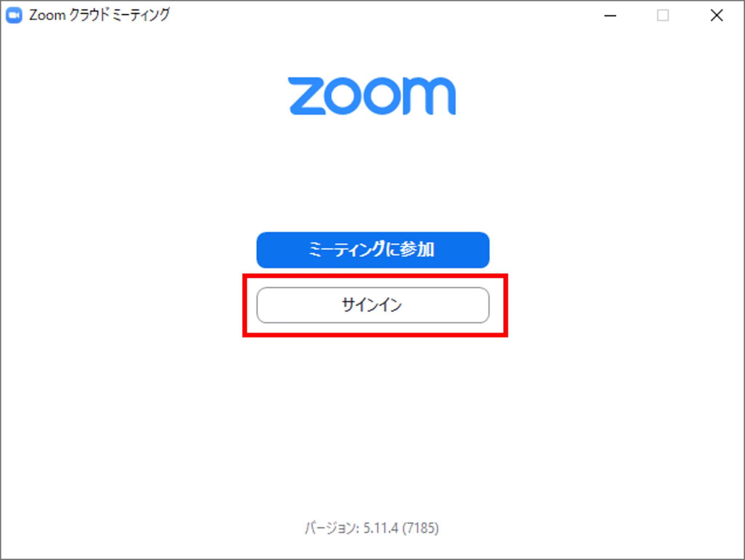Image resolution: width=745 pixels, height=560 pixels.
Task: Join a meeting via the blue button
Action: click(373, 250)
